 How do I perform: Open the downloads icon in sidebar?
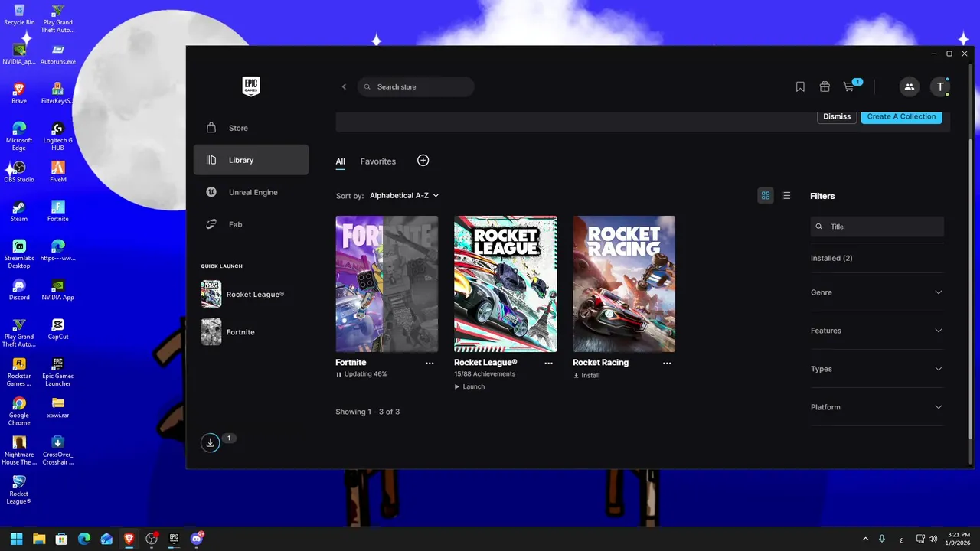211,442
